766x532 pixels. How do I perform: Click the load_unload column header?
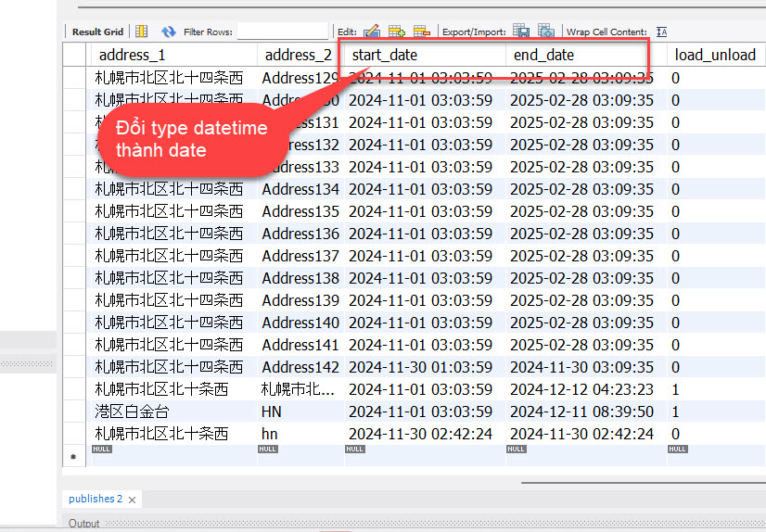pyautogui.click(x=714, y=55)
